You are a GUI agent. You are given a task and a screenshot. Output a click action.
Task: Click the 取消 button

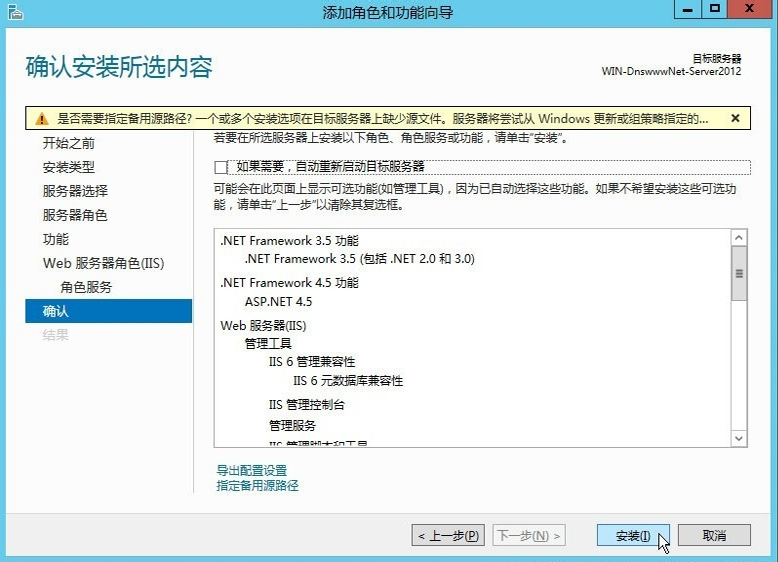pyautogui.click(x=714, y=536)
